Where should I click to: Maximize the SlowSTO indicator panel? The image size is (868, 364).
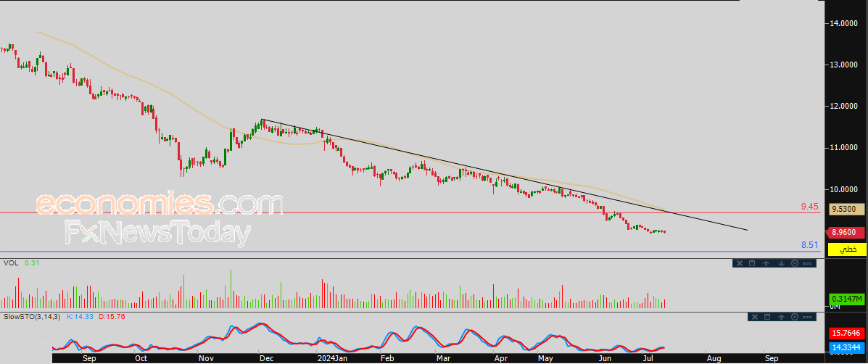click(x=767, y=317)
